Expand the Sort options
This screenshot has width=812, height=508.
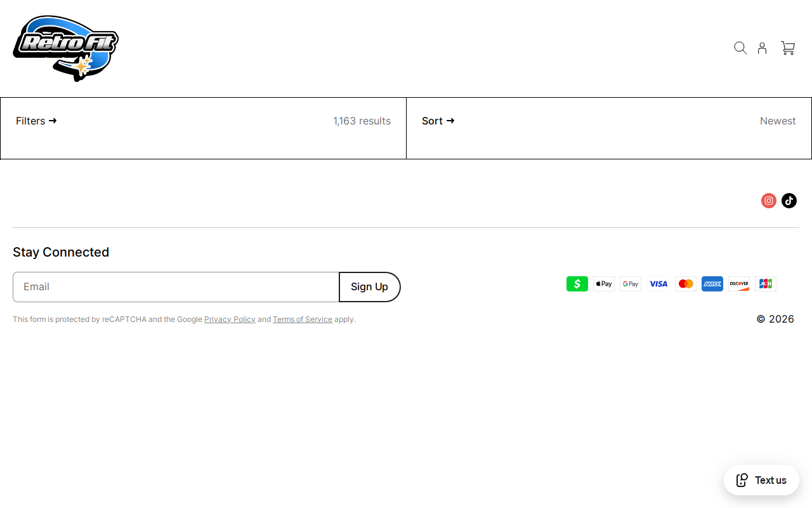point(438,121)
